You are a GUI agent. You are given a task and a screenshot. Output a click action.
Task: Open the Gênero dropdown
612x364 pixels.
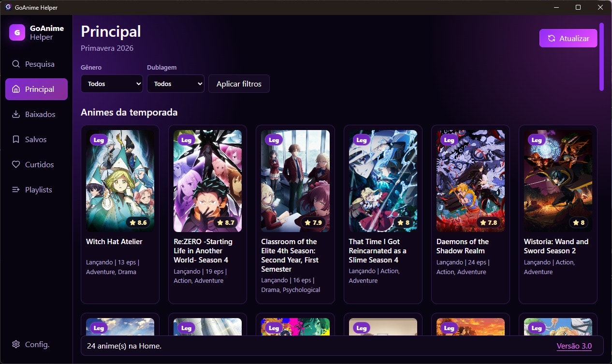point(112,84)
